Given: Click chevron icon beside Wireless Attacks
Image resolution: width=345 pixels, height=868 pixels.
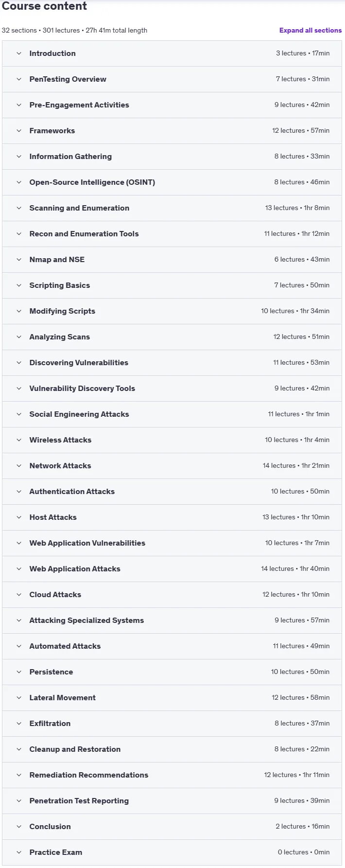Looking at the screenshot, I should pos(19,440).
